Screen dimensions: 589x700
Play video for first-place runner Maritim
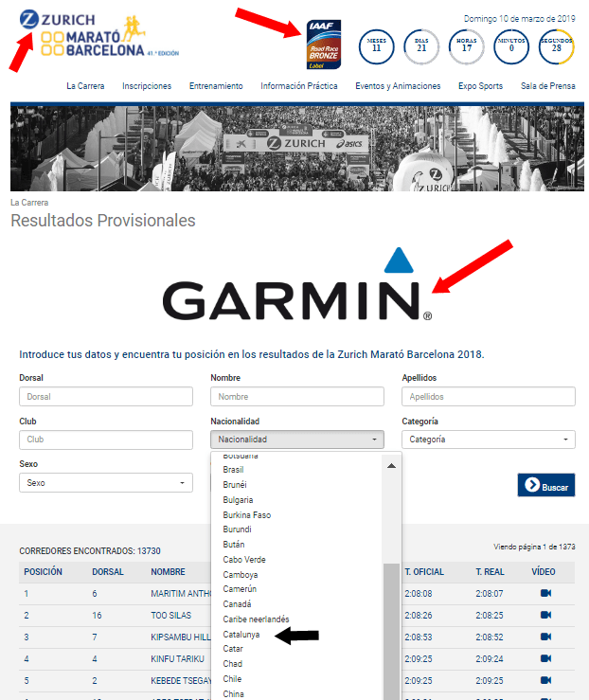click(x=544, y=594)
